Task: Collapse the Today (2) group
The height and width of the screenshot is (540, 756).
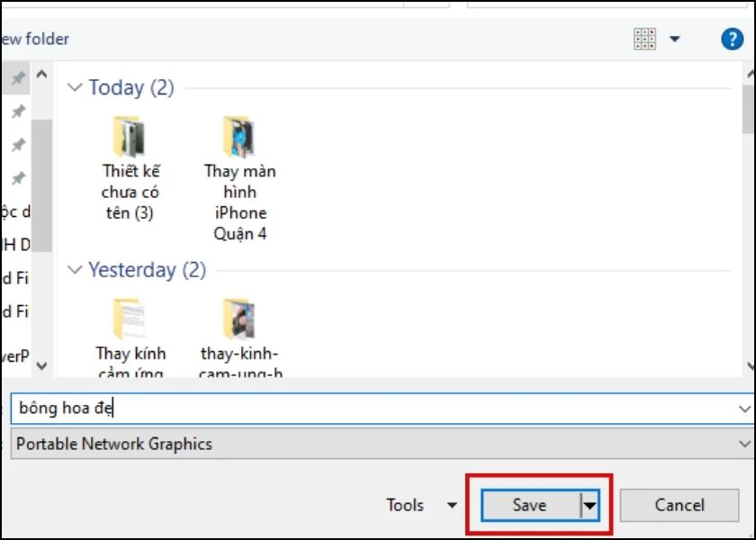Action: [75, 87]
